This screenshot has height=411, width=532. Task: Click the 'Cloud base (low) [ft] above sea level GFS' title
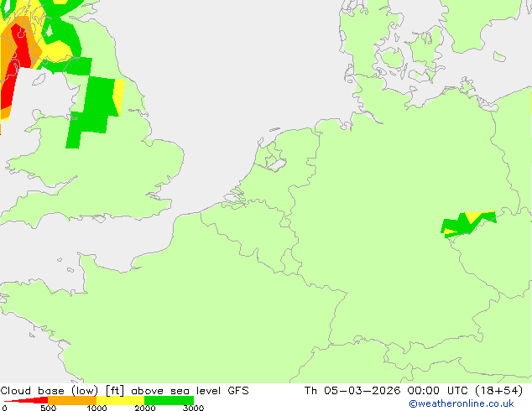pyautogui.click(x=124, y=391)
